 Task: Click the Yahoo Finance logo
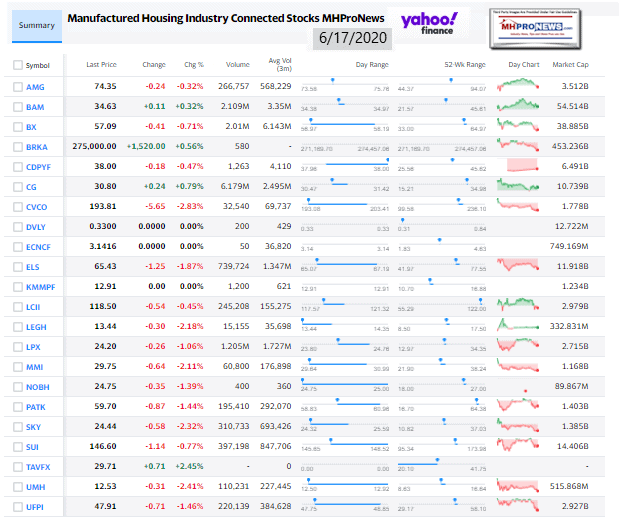pos(428,25)
